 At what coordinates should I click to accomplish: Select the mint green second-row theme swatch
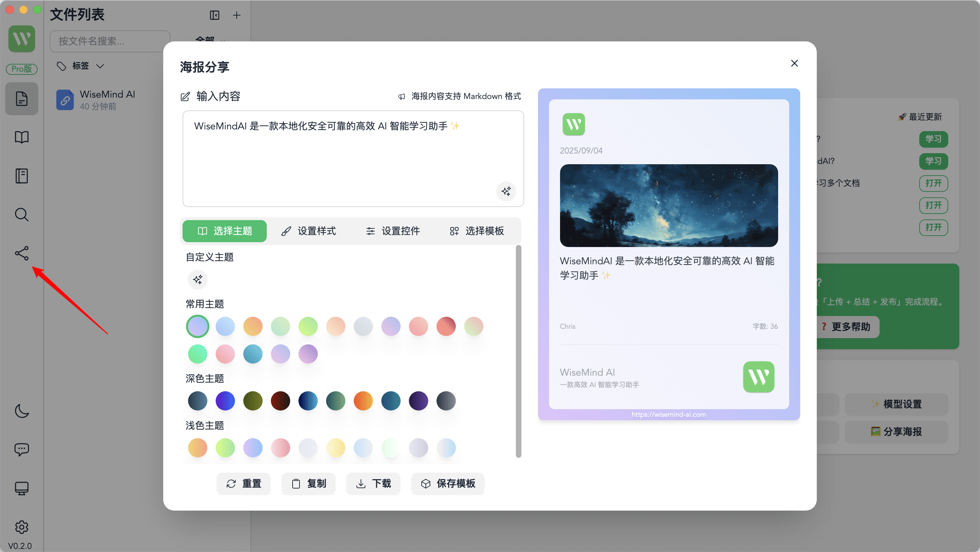pos(198,354)
